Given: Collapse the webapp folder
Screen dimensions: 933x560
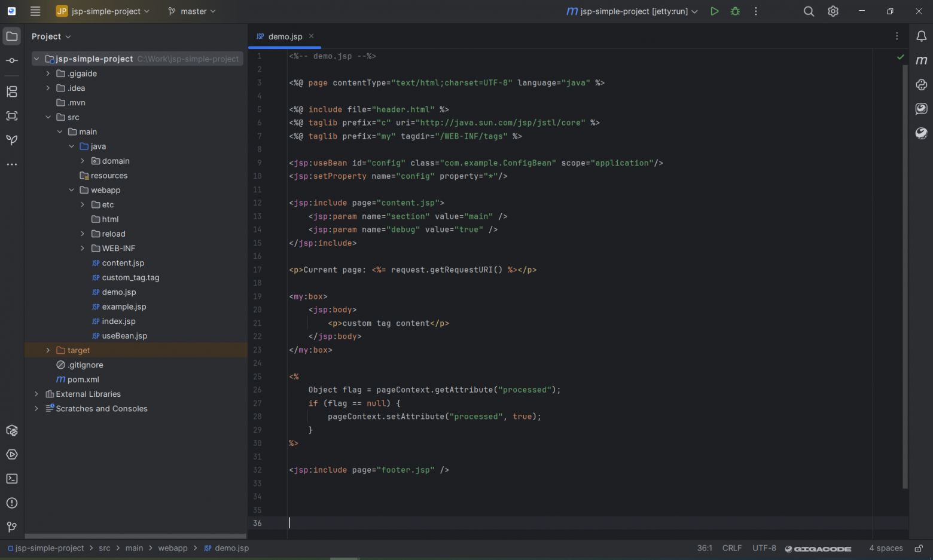Looking at the screenshot, I should [71, 190].
